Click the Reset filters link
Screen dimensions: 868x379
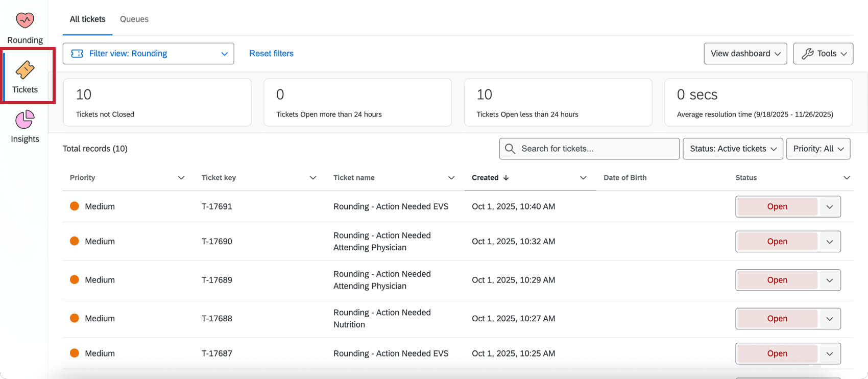(x=271, y=54)
